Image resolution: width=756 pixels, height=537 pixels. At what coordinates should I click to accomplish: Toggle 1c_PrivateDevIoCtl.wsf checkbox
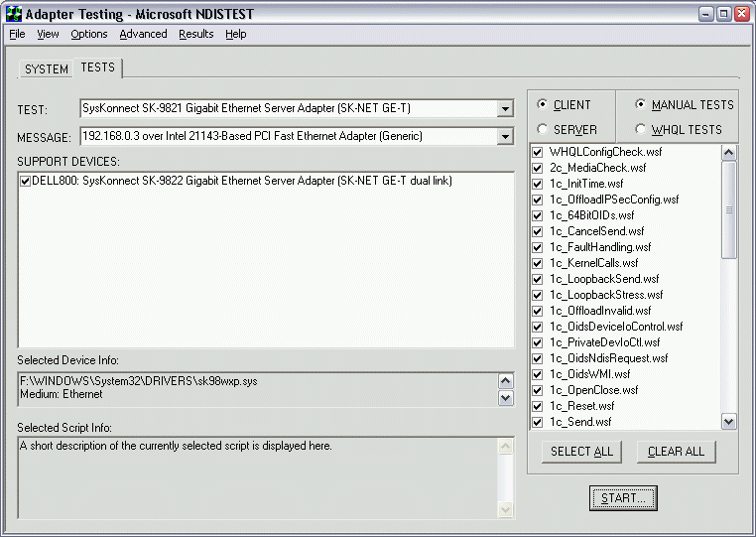coord(537,343)
